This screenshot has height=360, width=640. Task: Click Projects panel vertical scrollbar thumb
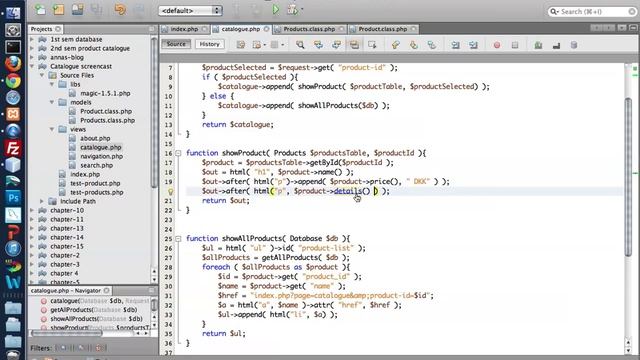154,112
